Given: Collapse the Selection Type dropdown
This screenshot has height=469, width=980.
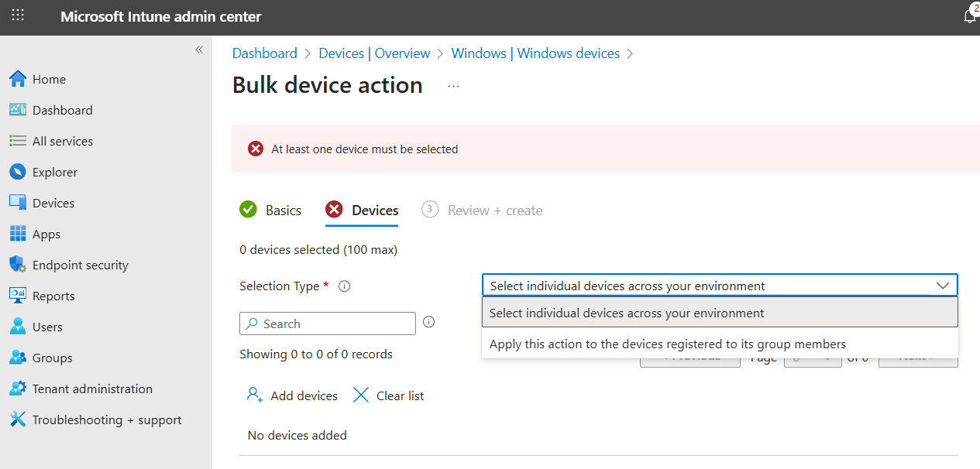Looking at the screenshot, I should (942, 286).
